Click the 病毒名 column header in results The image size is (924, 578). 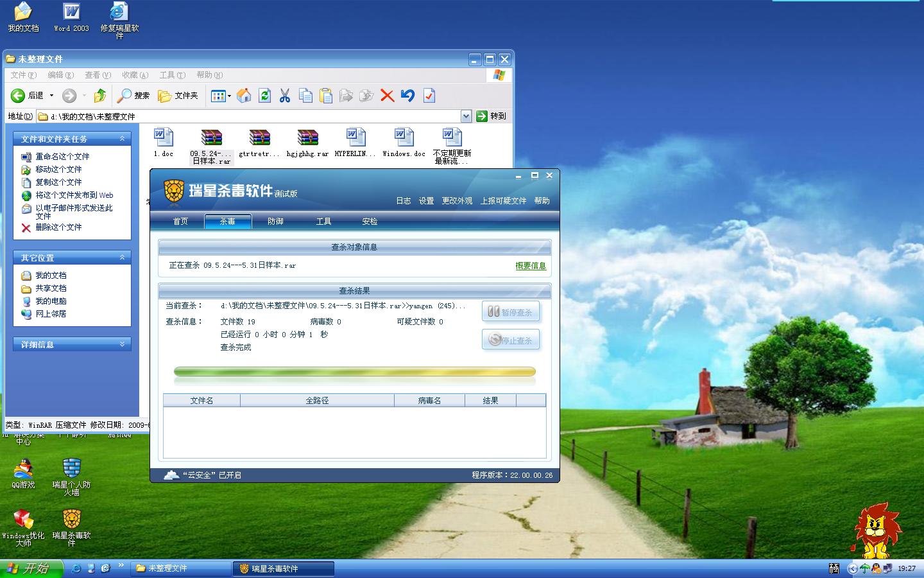click(429, 401)
